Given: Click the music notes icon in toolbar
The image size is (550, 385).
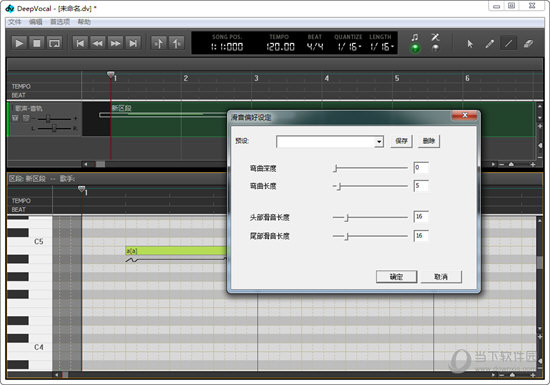Looking at the screenshot, I should [415, 37].
